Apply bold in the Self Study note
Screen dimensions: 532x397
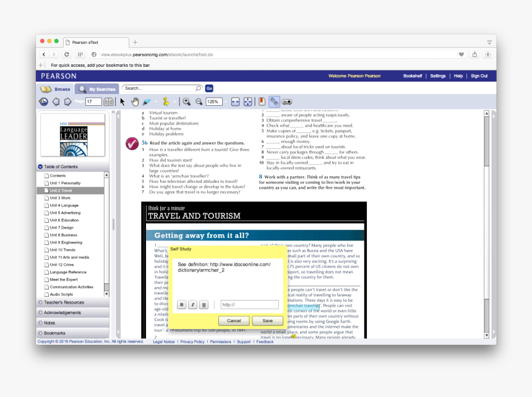(x=182, y=304)
